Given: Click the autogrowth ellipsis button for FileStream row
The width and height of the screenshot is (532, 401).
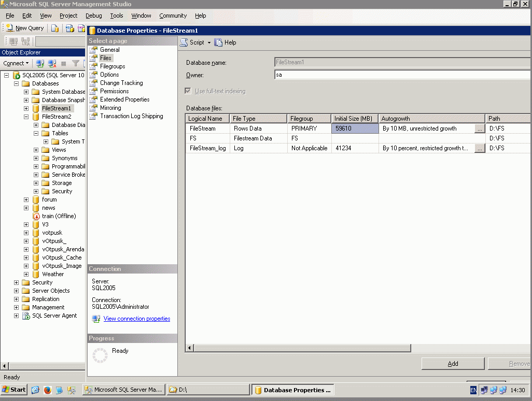Looking at the screenshot, I should 480,129.
